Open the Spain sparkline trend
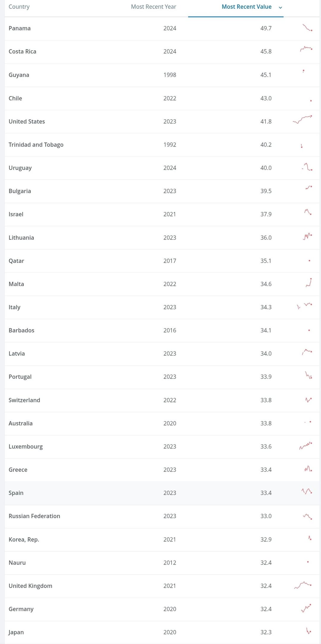This screenshot has width=321, height=644. (x=307, y=491)
